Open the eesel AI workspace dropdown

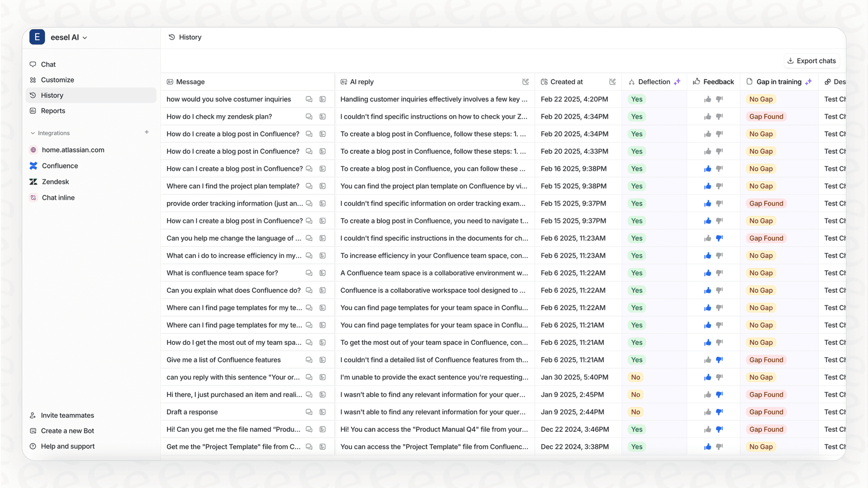(84, 37)
